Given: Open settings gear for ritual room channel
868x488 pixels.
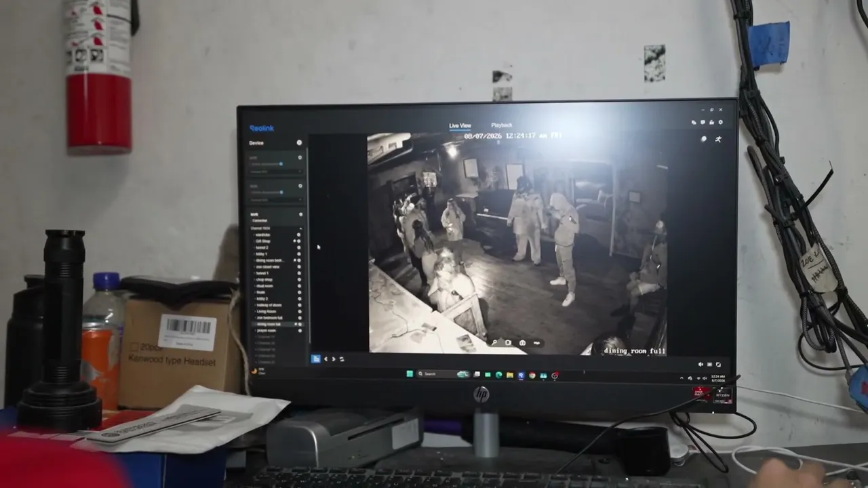Looking at the screenshot, I should pyautogui.click(x=299, y=286).
